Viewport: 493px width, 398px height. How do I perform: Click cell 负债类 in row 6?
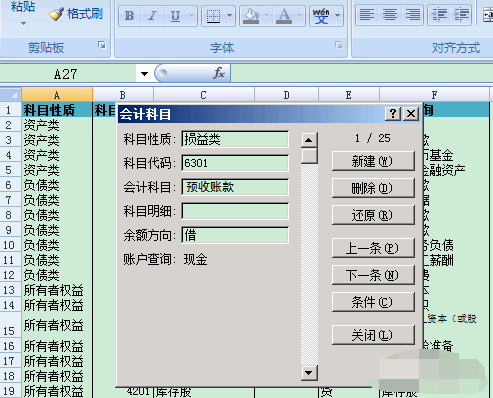pyautogui.click(x=57, y=185)
